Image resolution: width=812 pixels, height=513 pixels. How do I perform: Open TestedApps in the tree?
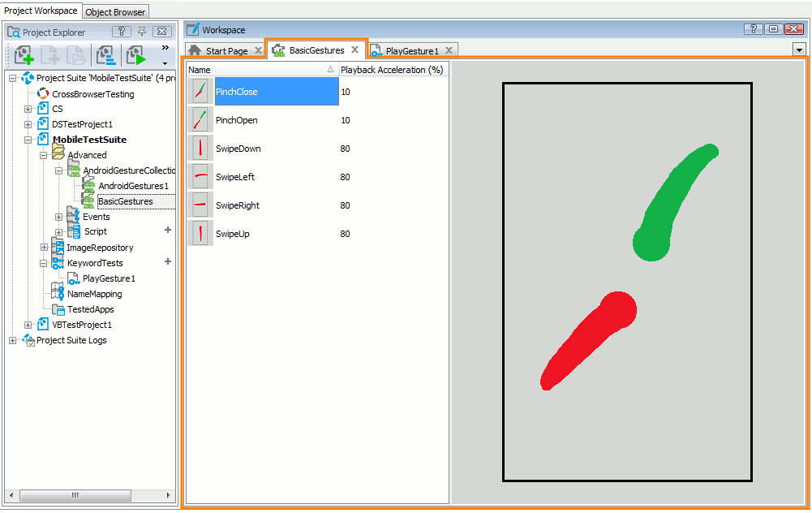coord(91,309)
